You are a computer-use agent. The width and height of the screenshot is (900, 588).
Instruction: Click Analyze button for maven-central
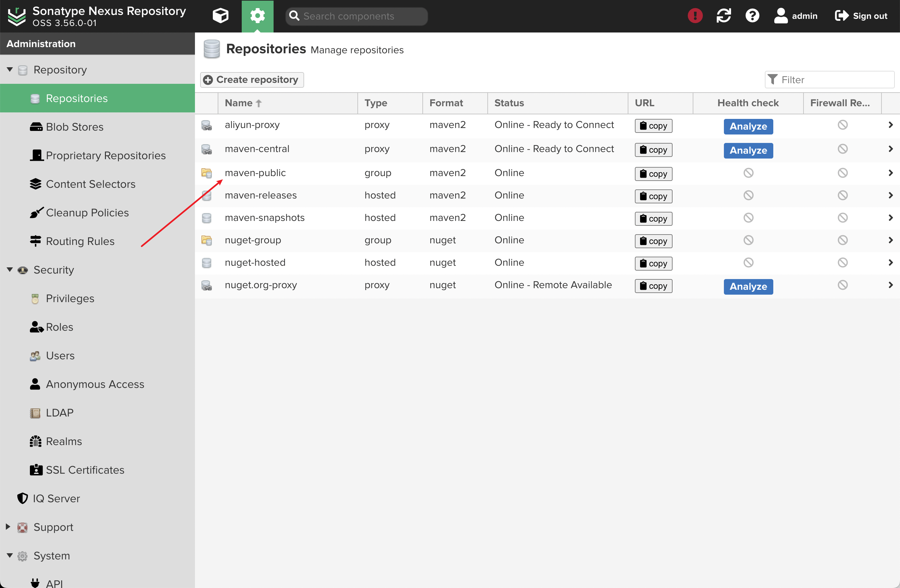[x=748, y=150]
